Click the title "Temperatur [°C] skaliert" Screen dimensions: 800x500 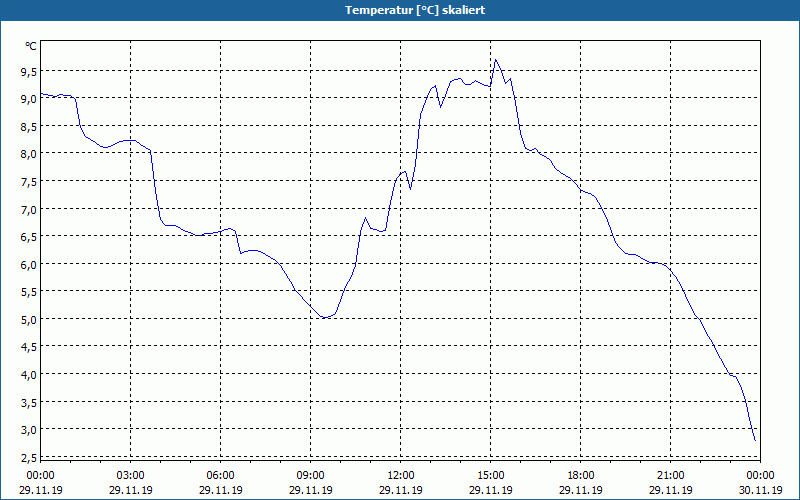[415, 10]
